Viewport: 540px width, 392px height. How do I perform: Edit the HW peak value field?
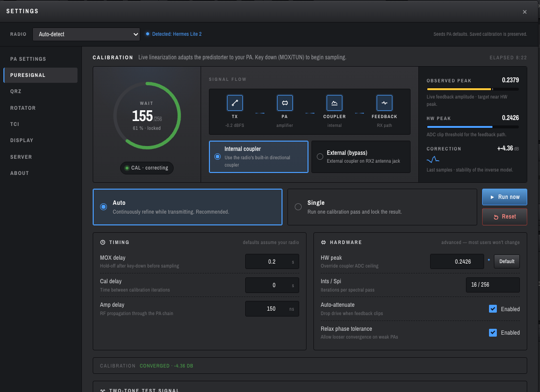pyautogui.click(x=457, y=262)
